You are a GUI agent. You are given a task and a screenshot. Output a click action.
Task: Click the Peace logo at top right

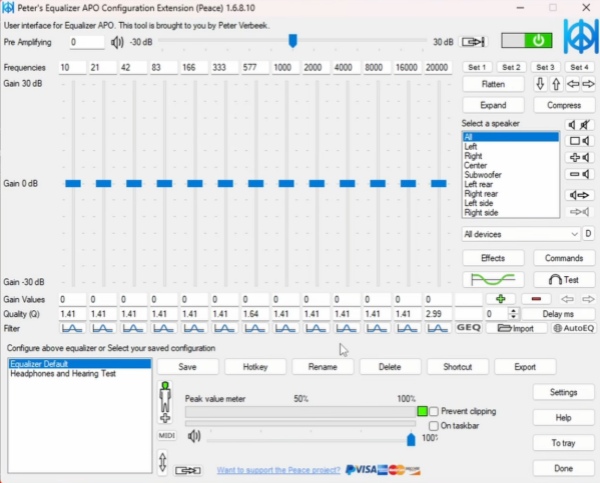[x=581, y=37]
